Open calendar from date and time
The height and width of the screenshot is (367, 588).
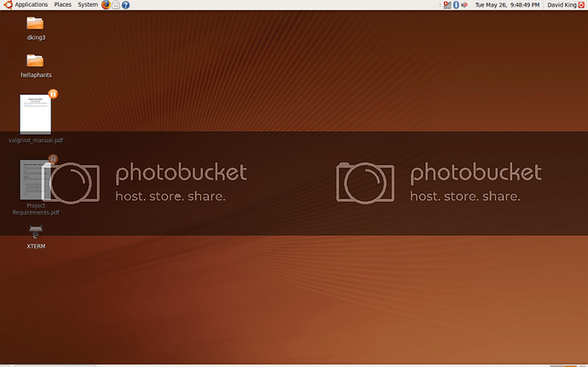507,5
